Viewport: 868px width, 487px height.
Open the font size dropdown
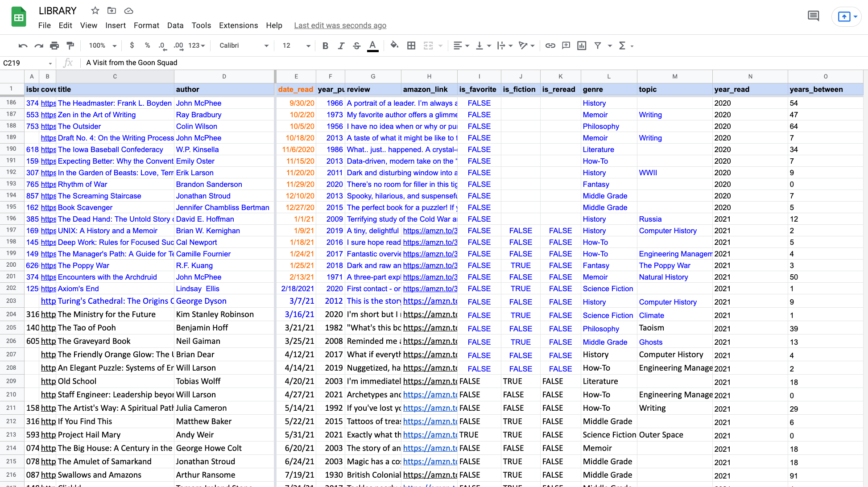(x=308, y=45)
